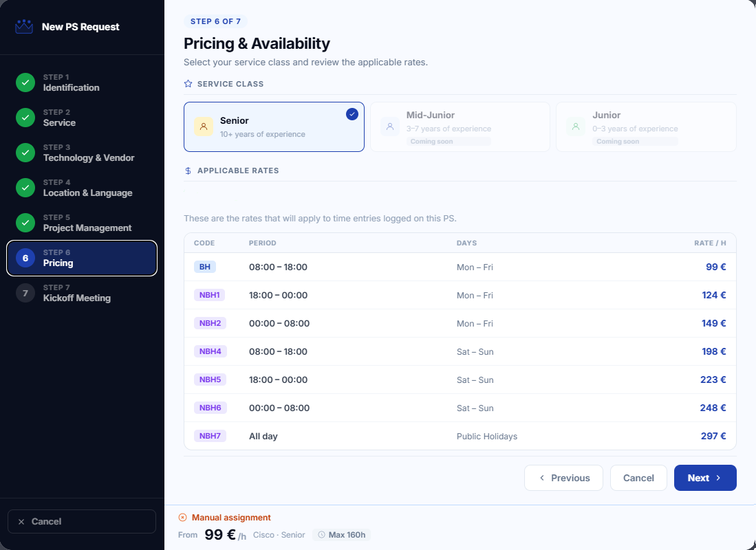
Task: Click the New PS Request title
Action: click(80, 27)
